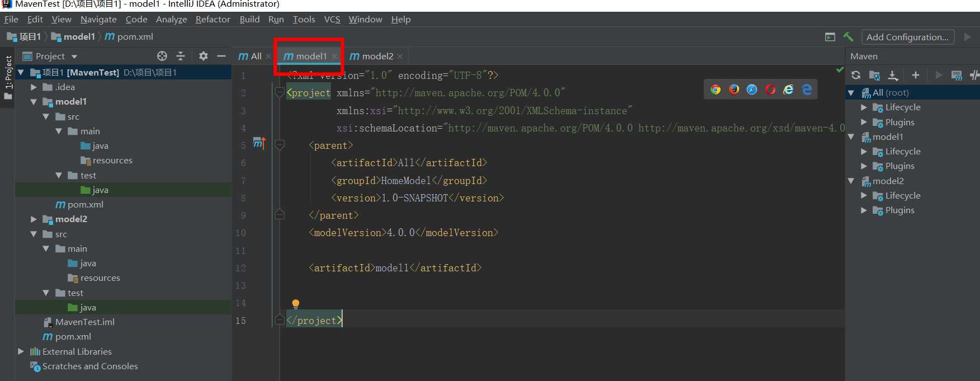Click Maven panel run arrow icon
Viewport: 980px width, 381px height.
click(x=939, y=75)
